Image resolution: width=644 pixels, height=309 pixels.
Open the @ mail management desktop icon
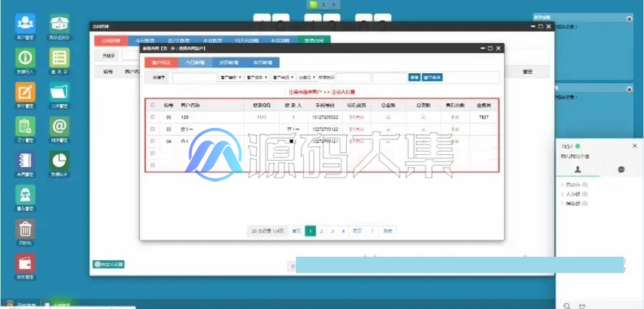tap(59, 127)
